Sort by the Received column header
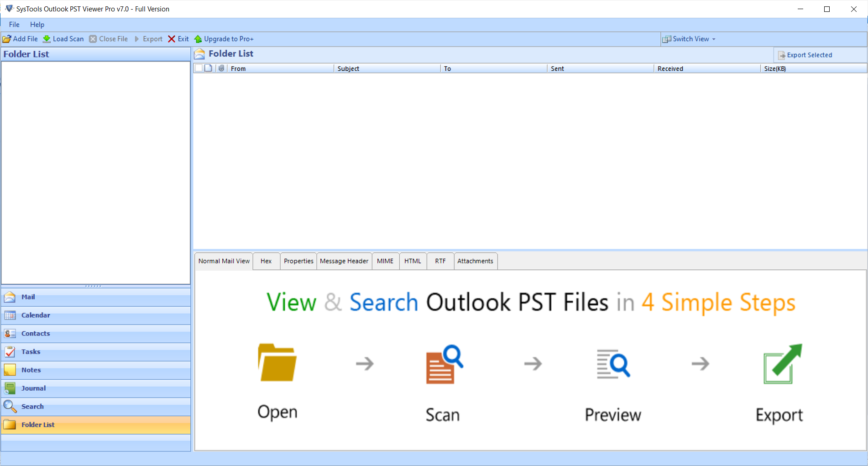The height and width of the screenshot is (466, 868). point(707,68)
